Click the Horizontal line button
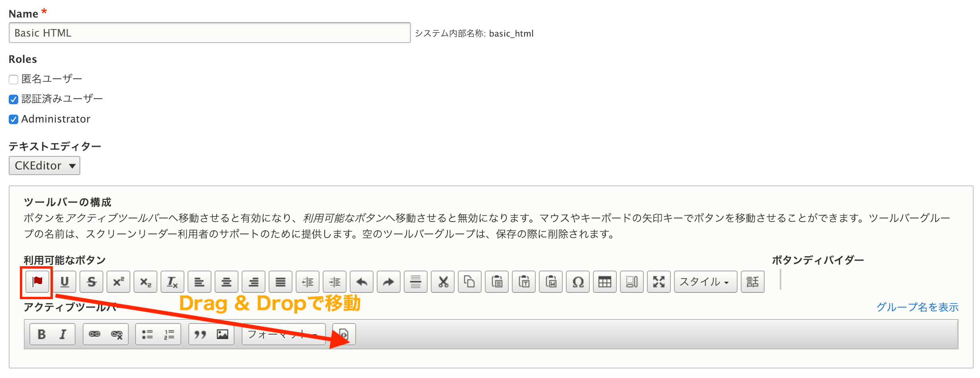980x378 pixels. point(416,282)
